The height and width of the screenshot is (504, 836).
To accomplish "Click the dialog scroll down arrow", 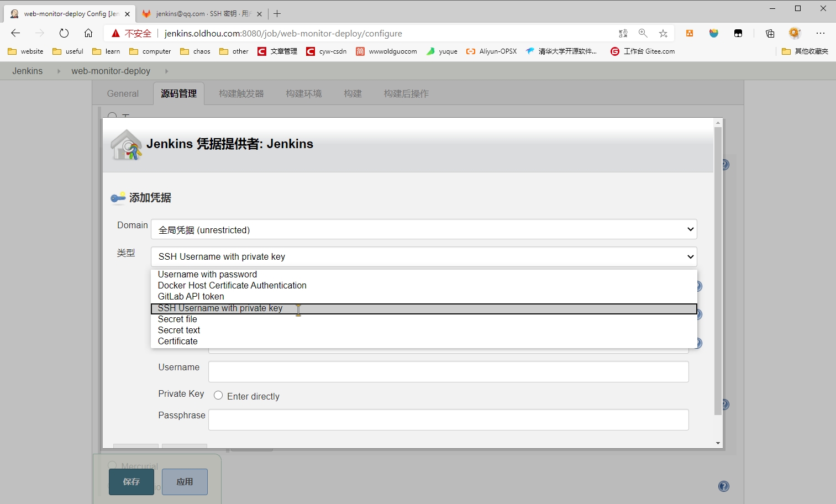I will [x=718, y=443].
